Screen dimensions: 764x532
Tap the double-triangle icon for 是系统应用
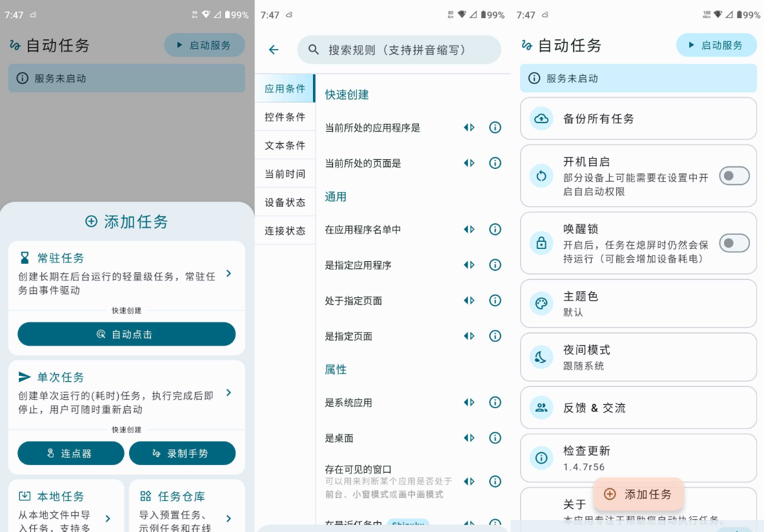click(469, 402)
